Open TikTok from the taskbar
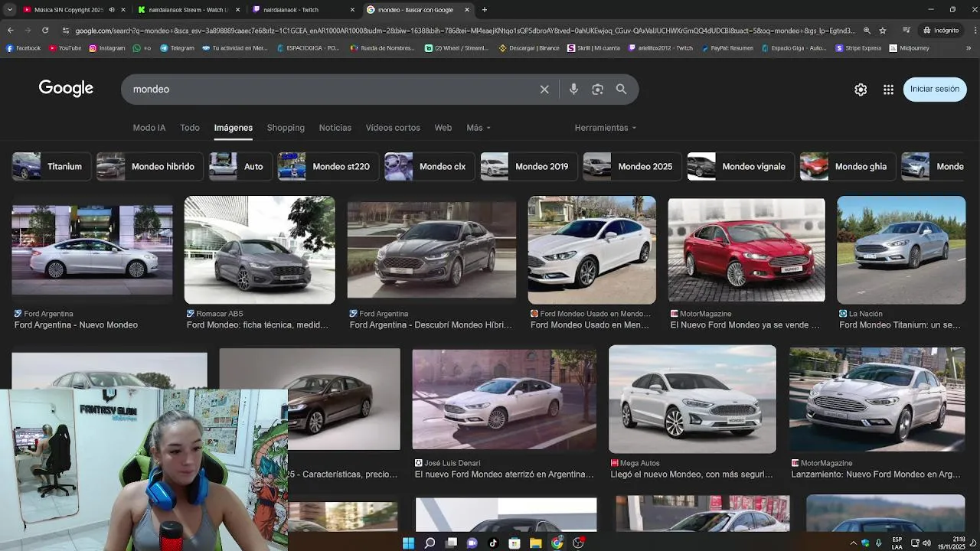980x551 pixels. tap(493, 543)
